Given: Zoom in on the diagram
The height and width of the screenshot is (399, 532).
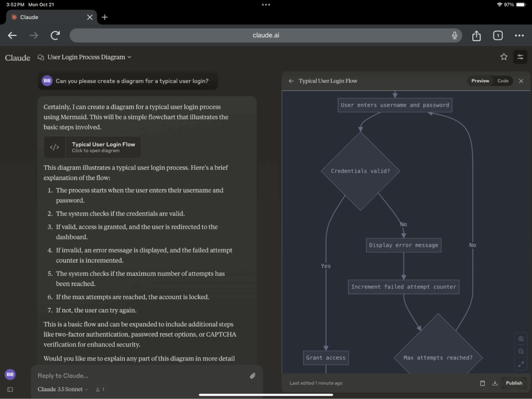Looking at the screenshot, I should click(x=521, y=339).
